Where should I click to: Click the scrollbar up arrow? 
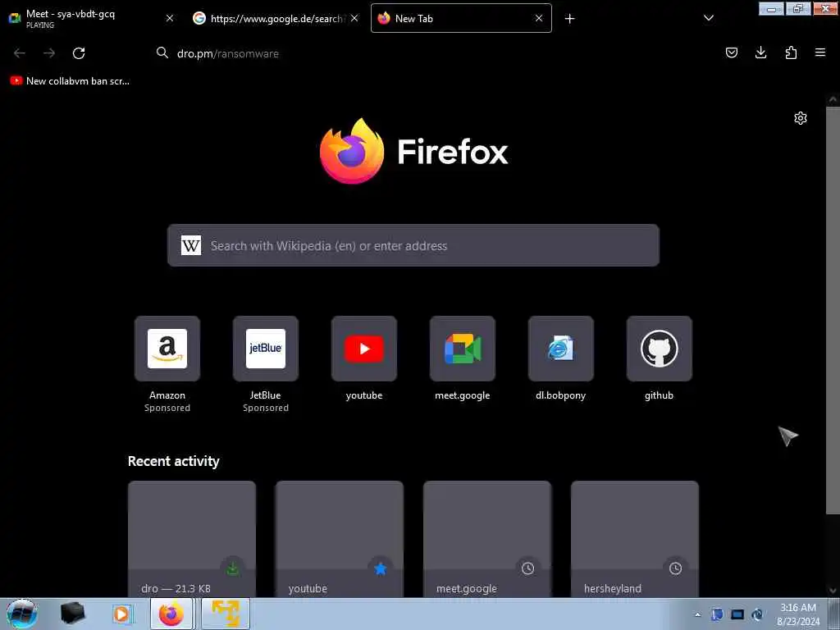pyautogui.click(x=833, y=99)
